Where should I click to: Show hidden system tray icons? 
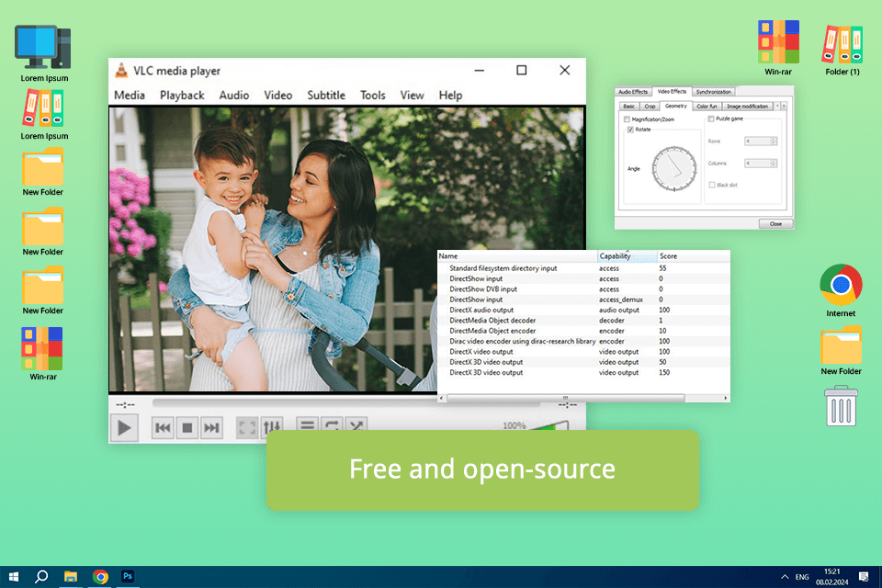coord(785,577)
